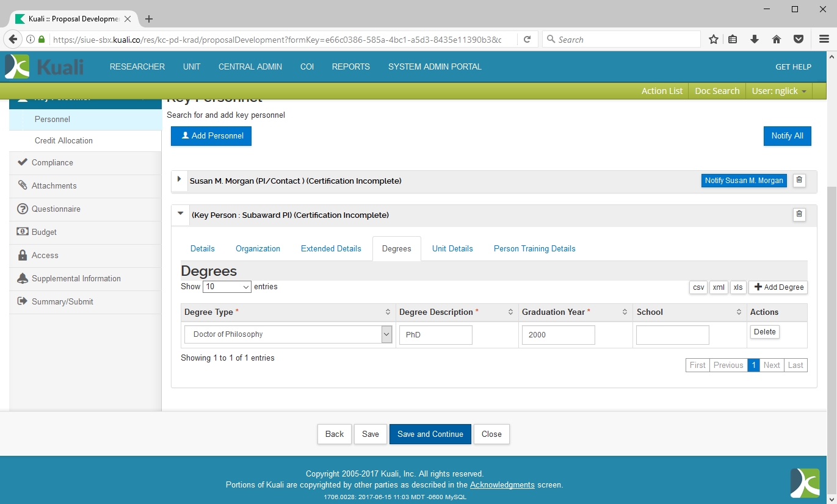Delete Susan M. Morgan with trash icon
The height and width of the screenshot is (504, 837).
(x=799, y=181)
